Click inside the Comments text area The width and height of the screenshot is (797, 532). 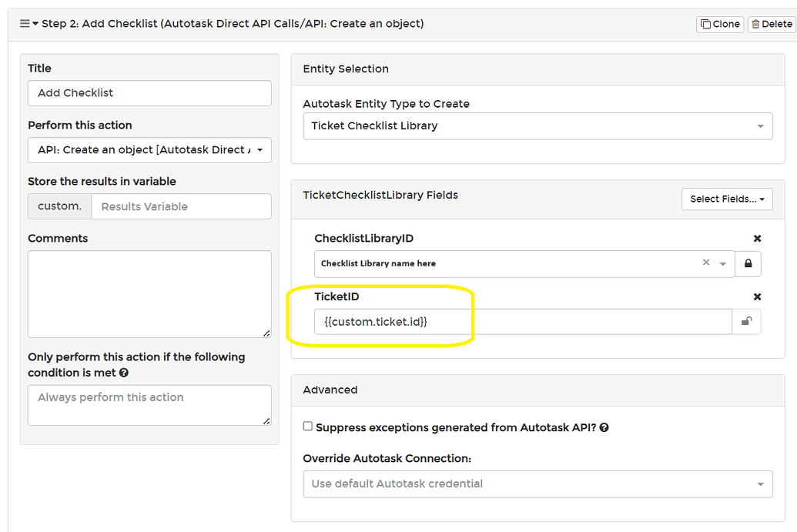click(149, 293)
